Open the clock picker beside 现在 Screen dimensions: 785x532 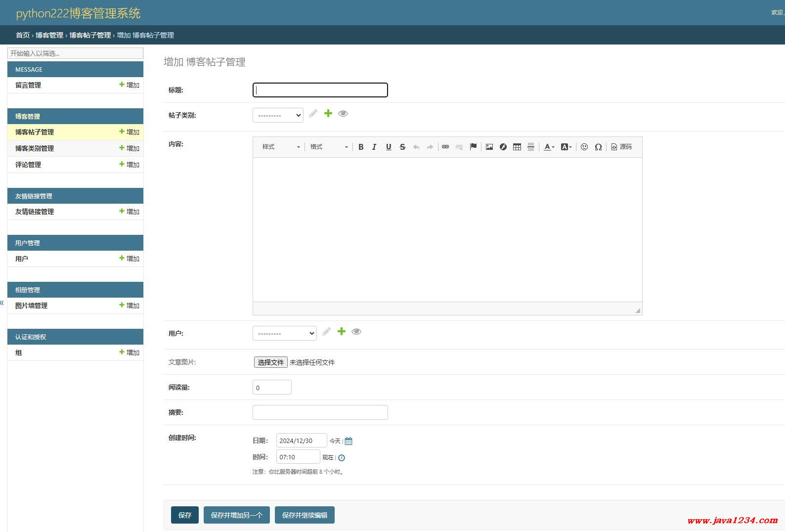tap(342, 458)
